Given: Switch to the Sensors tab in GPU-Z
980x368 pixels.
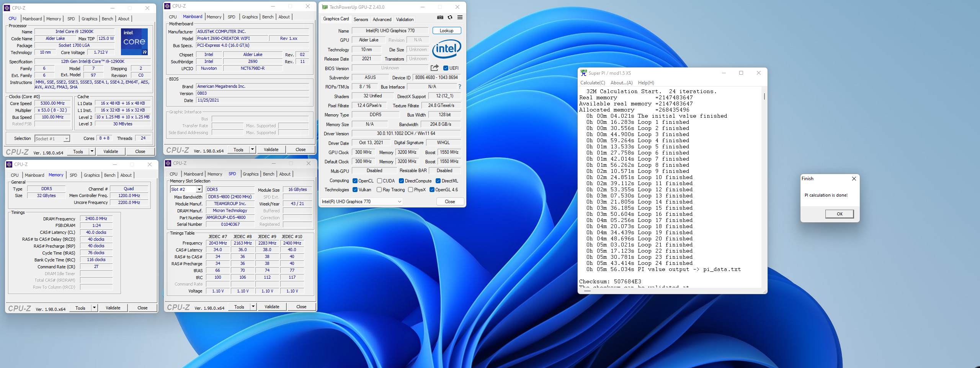Looking at the screenshot, I should tap(361, 20).
